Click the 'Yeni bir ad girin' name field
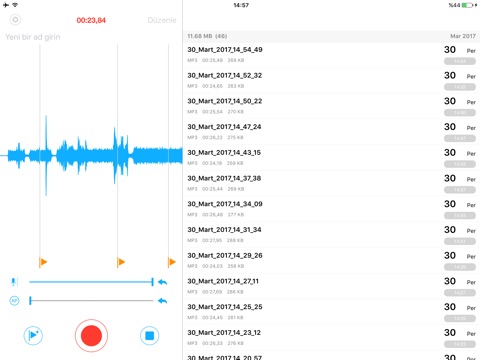 click(x=33, y=37)
